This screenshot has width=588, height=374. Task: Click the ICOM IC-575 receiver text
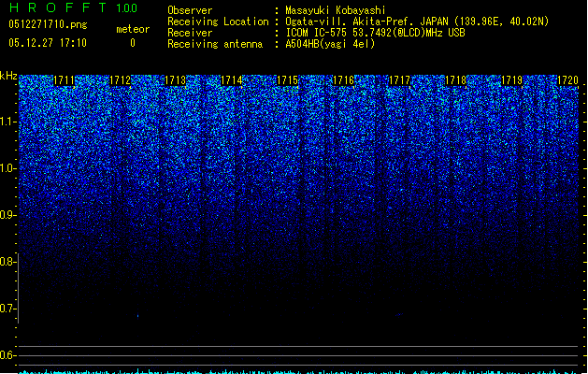(x=375, y=33)
